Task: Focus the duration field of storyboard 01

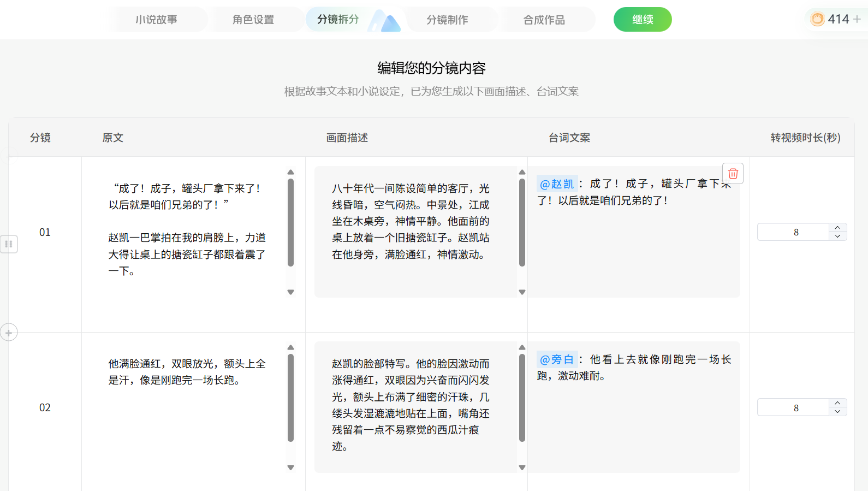Action: click(x=795, y=232)
